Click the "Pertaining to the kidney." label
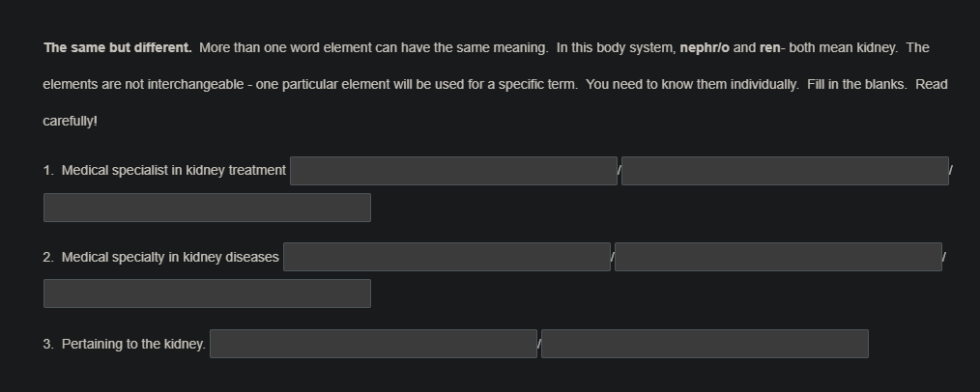This screenshot has width=980, height=392. point(133,344)
